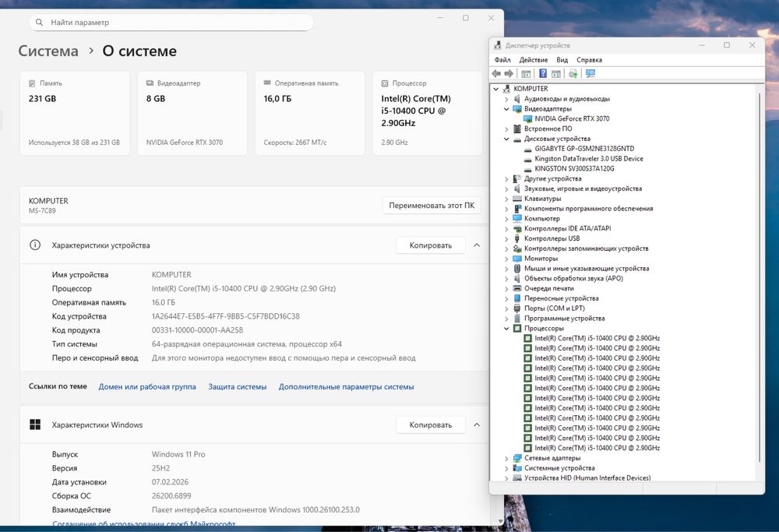This screenshot has height=532, width=779.
Task: Select Программные устройства tree row
Action: click(564, 319)
